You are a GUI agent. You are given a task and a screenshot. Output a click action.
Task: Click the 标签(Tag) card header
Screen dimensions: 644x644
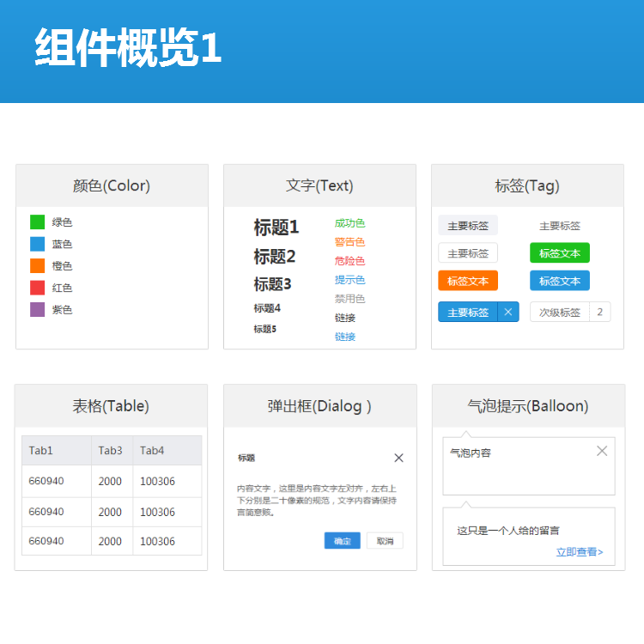coord(527,185)
